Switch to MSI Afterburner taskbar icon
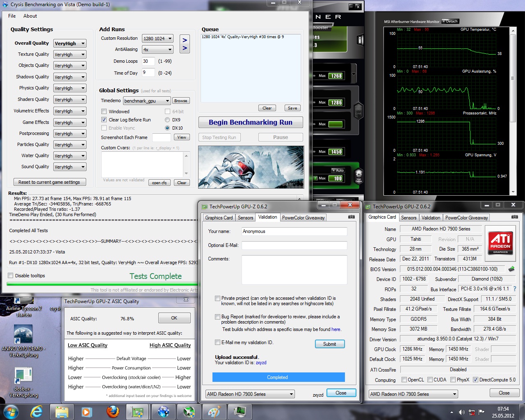The image size is (525, 420). (x=189, y=411)
